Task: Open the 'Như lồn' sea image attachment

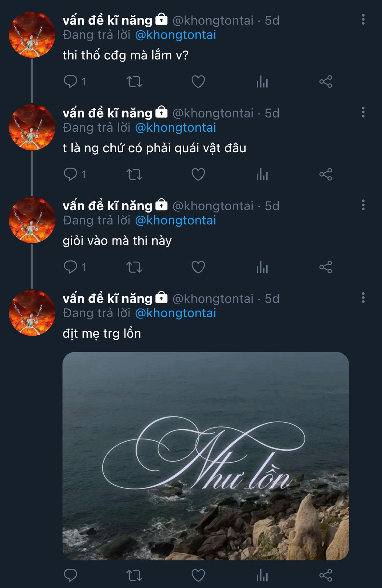Action: (205, 456)
